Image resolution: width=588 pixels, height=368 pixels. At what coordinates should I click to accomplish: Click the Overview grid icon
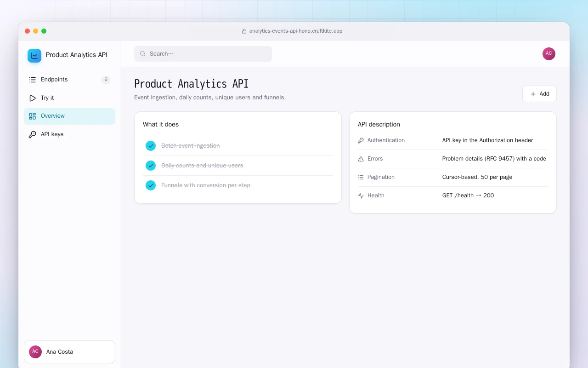coord(32,116)
